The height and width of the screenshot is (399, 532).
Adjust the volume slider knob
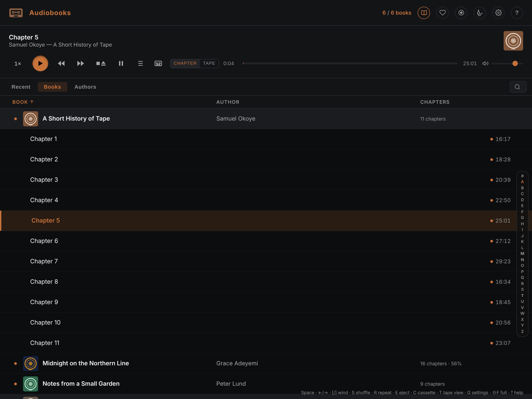click(515, 63)
